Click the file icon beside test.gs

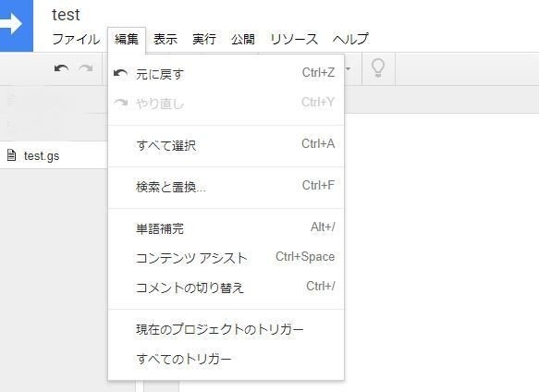11,155
